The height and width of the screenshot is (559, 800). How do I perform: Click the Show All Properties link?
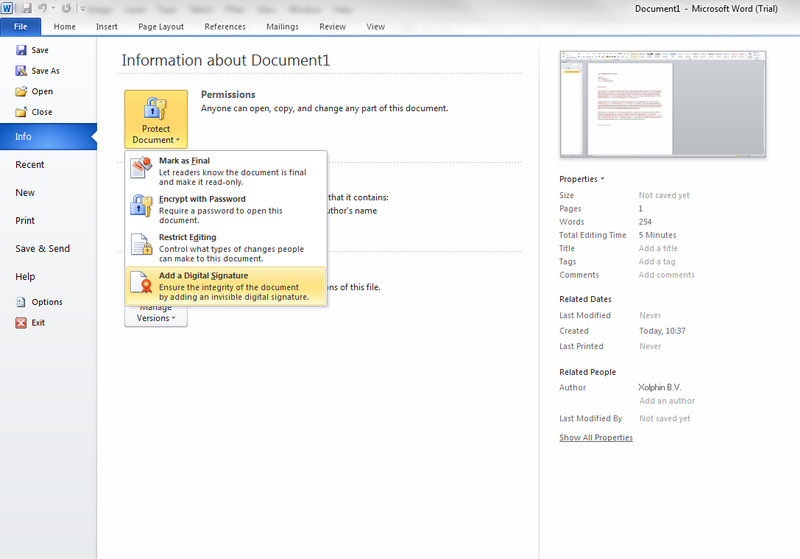(595, 438)
